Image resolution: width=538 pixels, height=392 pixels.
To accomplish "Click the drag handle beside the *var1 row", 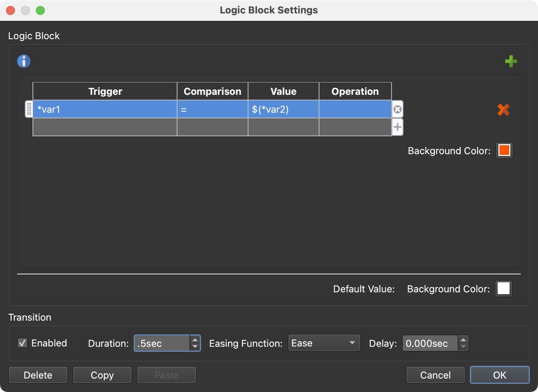I will [29, 109].
